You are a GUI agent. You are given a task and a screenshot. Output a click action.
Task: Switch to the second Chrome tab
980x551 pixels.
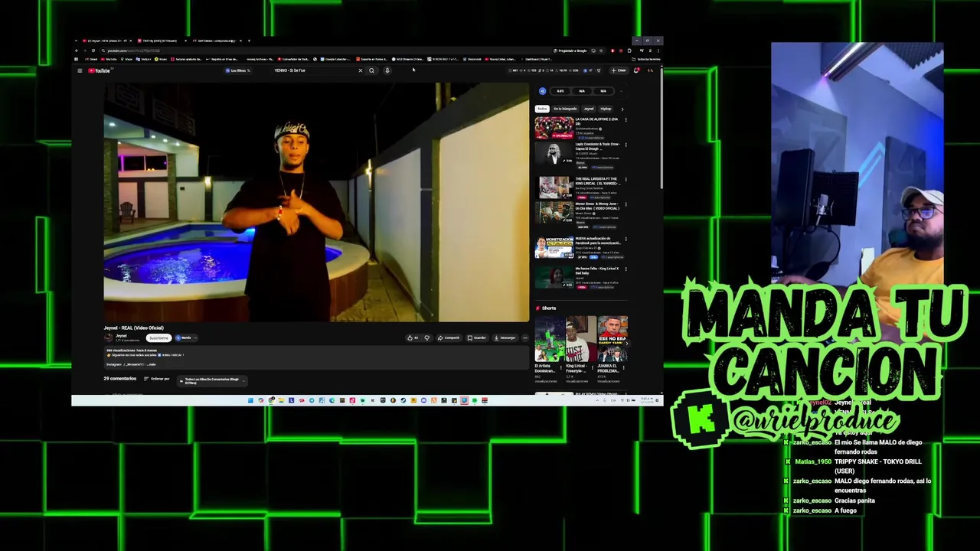point(162,41)
